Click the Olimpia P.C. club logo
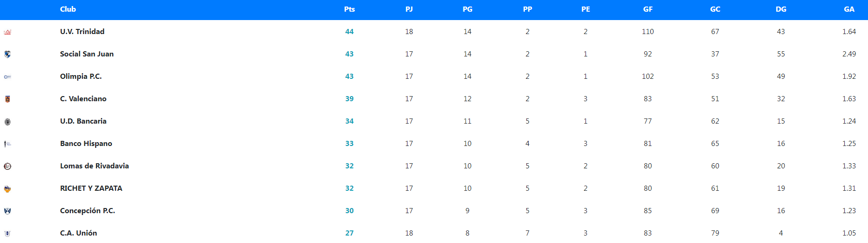Screen dimensions: 868x243 tap(7, 76)
